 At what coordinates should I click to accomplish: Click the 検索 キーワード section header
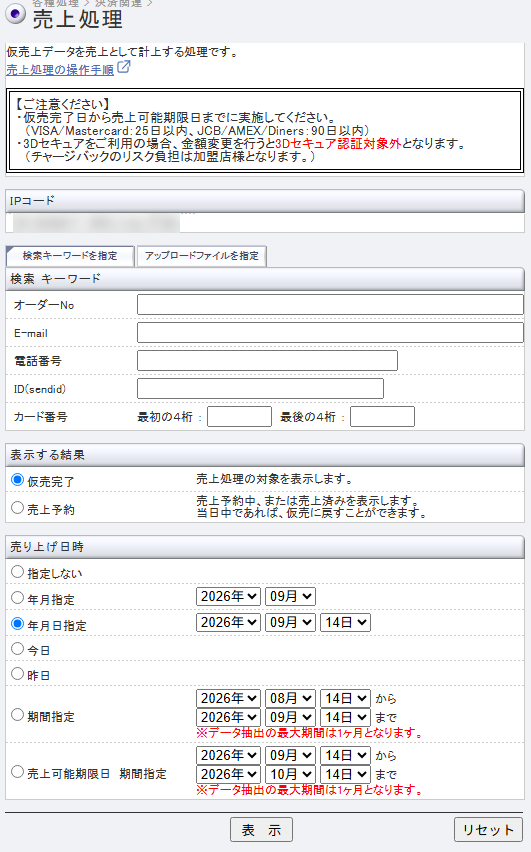(265, 279)
